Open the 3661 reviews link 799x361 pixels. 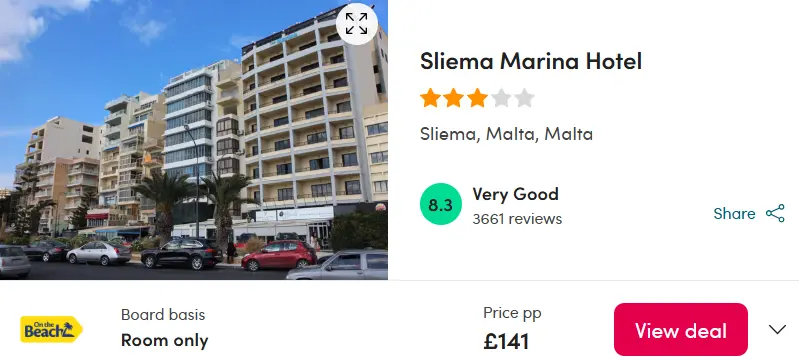click(x=517, y=219)
